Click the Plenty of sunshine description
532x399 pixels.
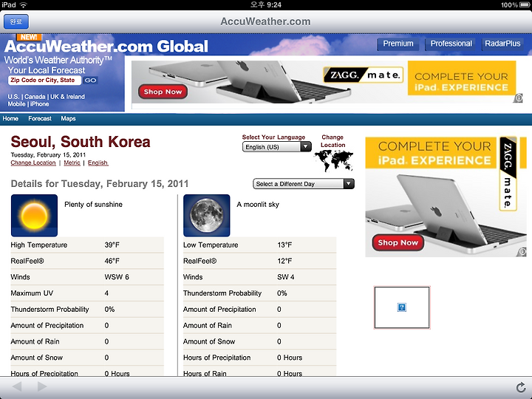(93, 205)
